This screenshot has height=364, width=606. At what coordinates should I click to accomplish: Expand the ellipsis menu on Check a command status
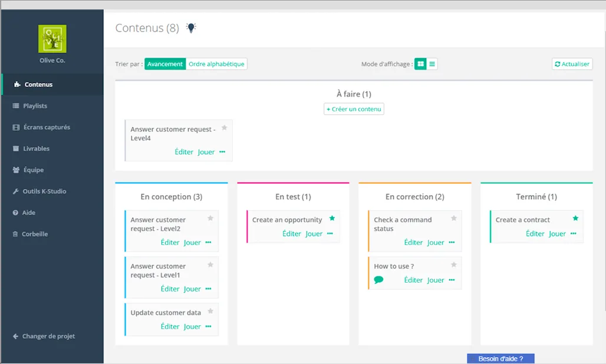click(x=452, y=243)
